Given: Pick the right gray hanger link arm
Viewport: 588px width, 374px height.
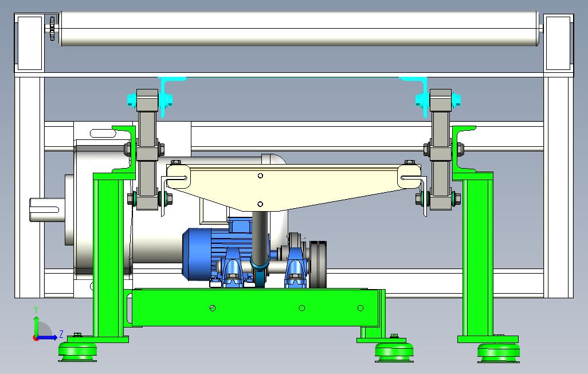Looking at the screenshot, I should [x=440, y=150].
